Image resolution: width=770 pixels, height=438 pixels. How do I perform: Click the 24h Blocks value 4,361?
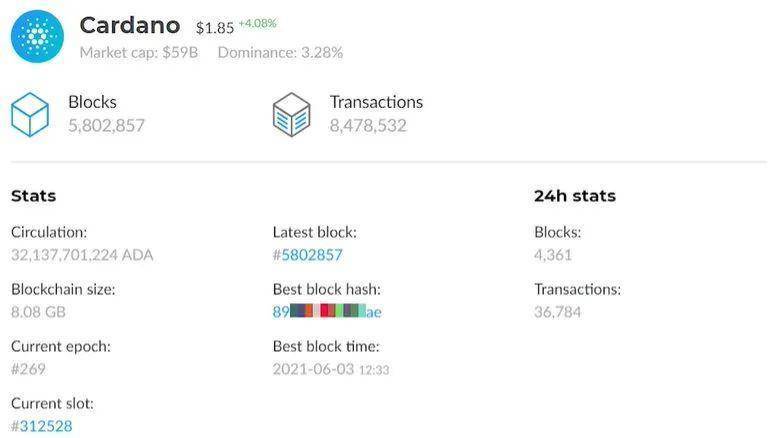(553, 255)
